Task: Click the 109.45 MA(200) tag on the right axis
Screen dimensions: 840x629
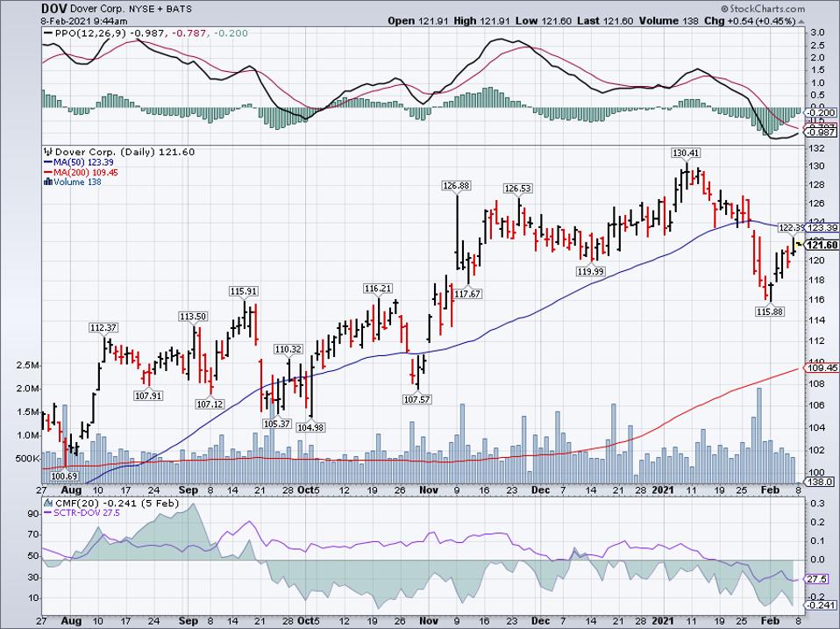Action: point(822,368)
